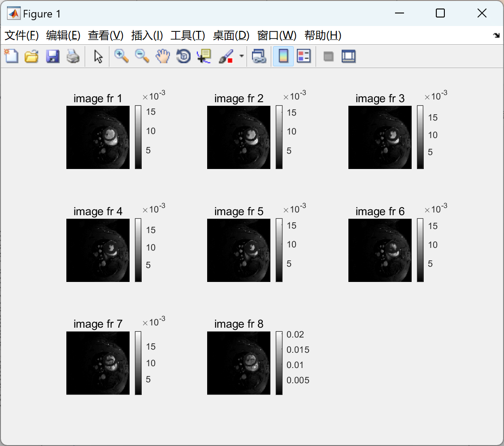Select the image fr 2 thumbnail
This screenshot has width=504, height=446.
(x=239, y=137)
